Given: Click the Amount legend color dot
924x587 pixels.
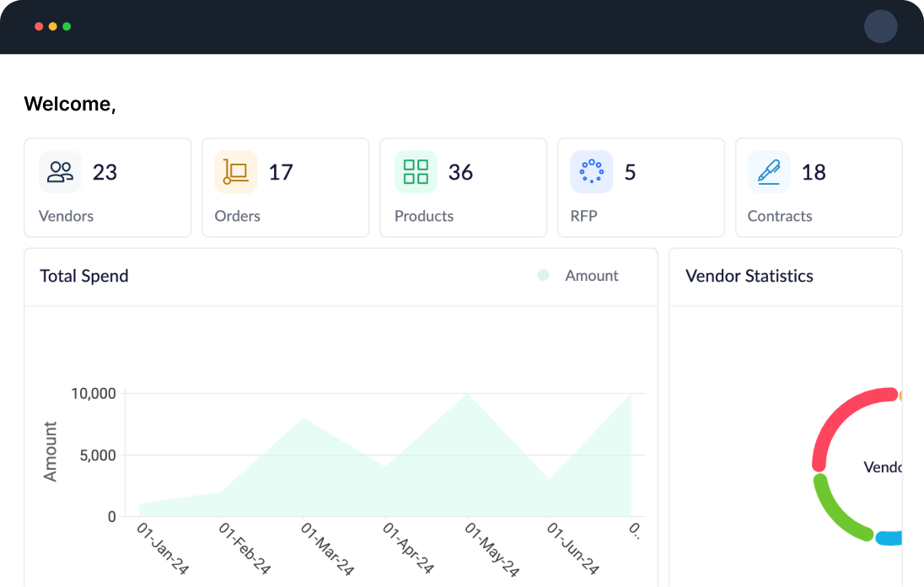Looking at the screenshot, I should click(543, 275).
